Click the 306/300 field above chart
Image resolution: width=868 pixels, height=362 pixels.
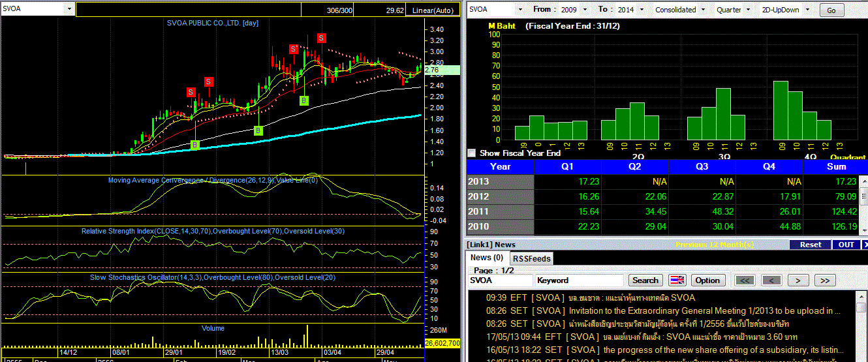coord(327,10)
